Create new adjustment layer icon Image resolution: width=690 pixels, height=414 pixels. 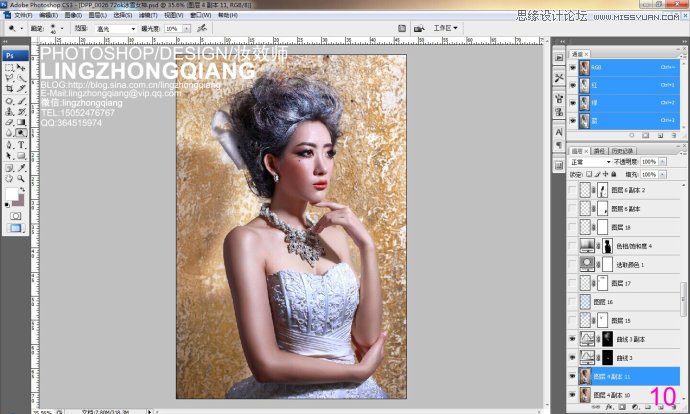pyautogui.click(x=635, y=407)
